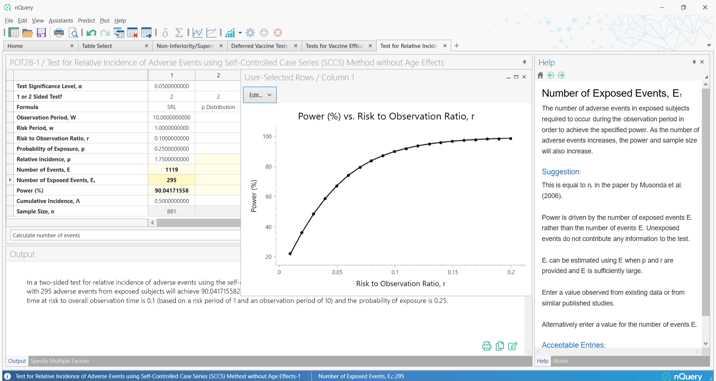Open the File menu
This screenshot has width=716, height=381.
(9, 21)
